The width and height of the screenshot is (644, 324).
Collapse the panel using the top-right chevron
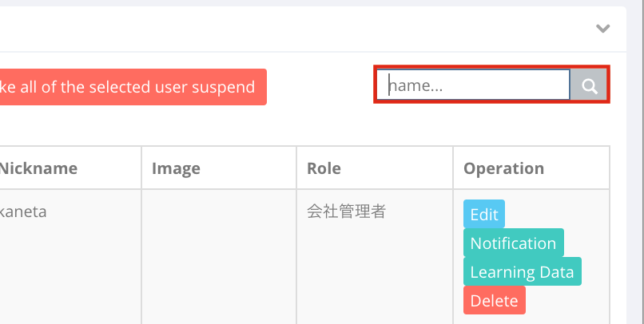[x=602, y=29]
